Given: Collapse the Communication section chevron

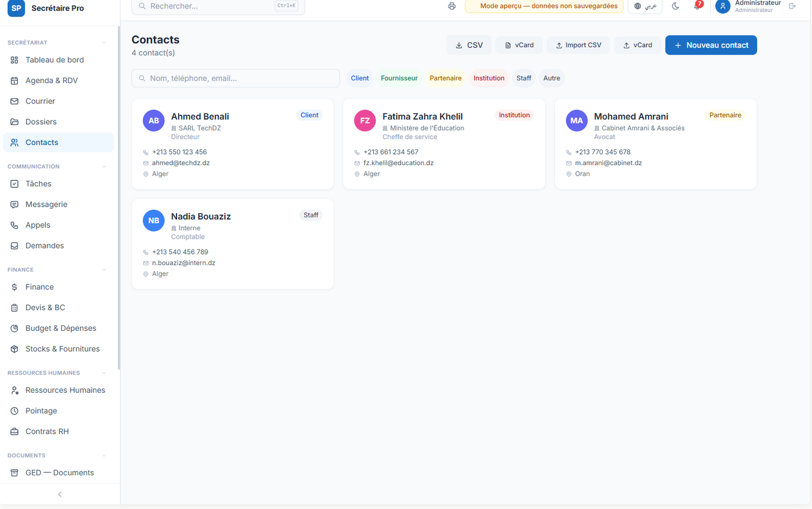Looking at the screenshot, I should [x=104, y=166].
